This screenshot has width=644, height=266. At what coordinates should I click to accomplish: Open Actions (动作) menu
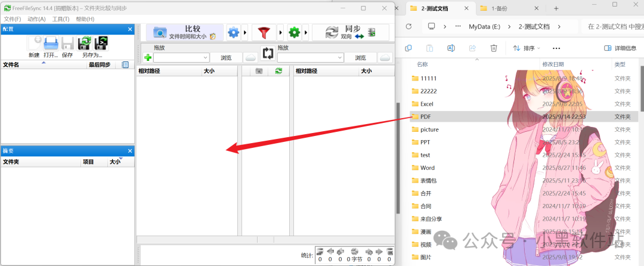36,19
